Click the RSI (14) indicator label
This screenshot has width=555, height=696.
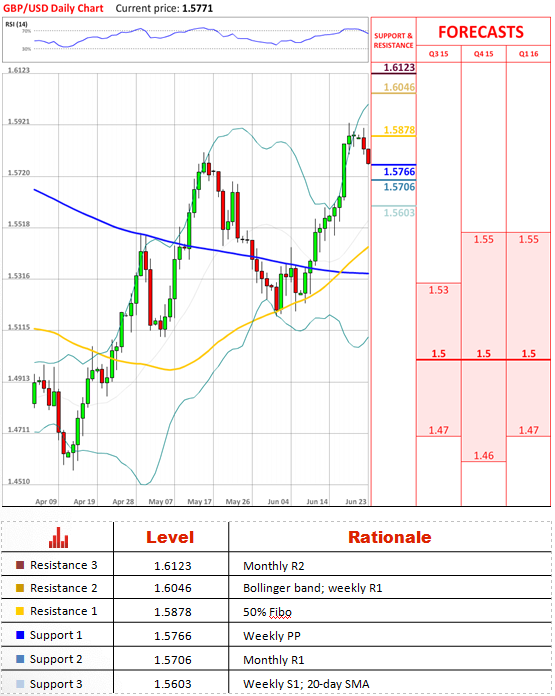(x=16, y=24)
